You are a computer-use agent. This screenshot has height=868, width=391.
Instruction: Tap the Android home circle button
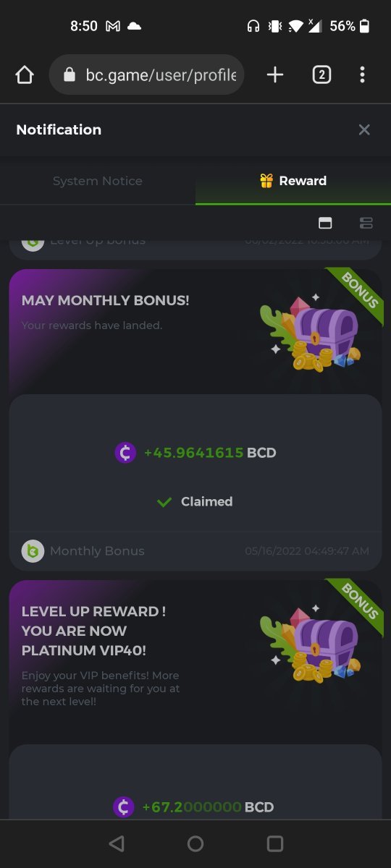click(195, 843)
